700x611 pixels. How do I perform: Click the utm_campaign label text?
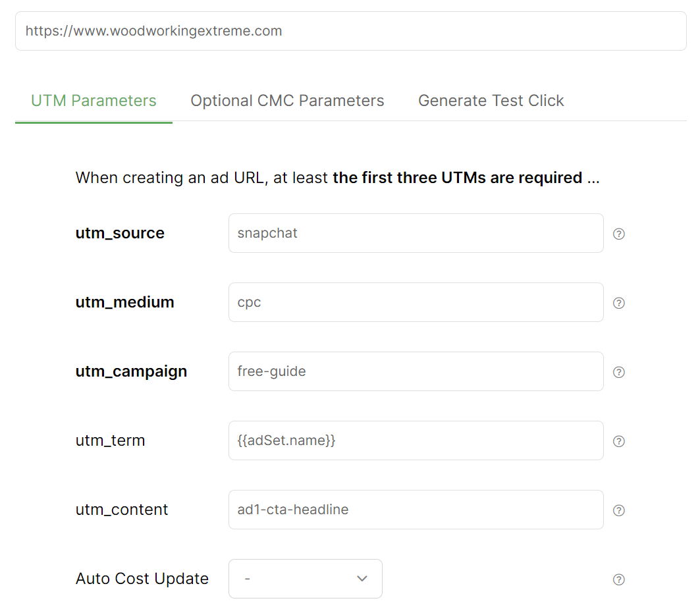coord(131,371)
